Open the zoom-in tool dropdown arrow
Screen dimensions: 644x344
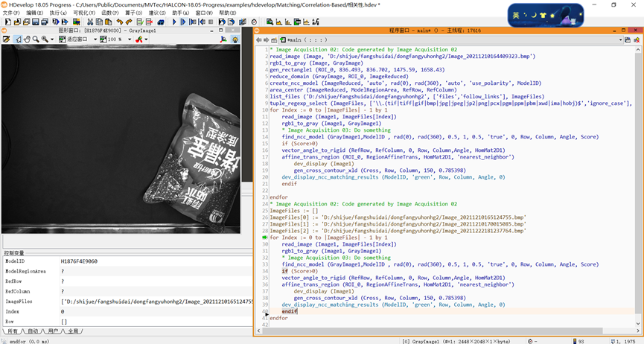(x=52, y=39)
